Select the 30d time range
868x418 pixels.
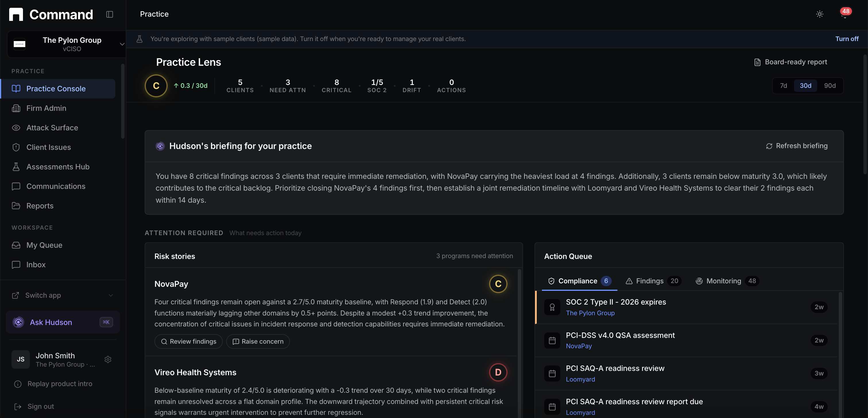[805, 86]
